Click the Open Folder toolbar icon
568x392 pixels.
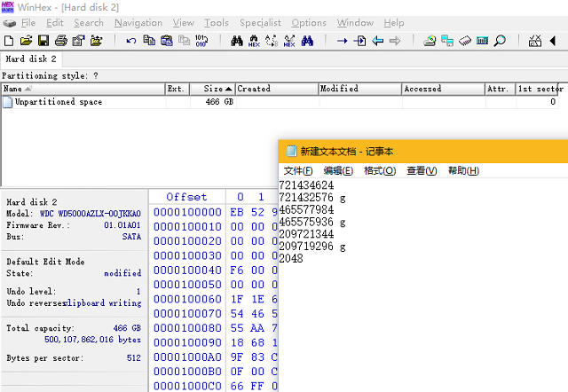click(96, 41)
